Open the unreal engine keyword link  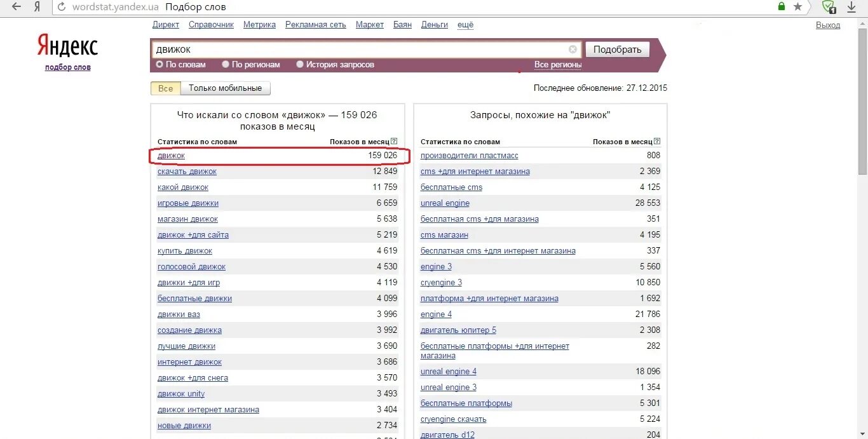[445, 203]
